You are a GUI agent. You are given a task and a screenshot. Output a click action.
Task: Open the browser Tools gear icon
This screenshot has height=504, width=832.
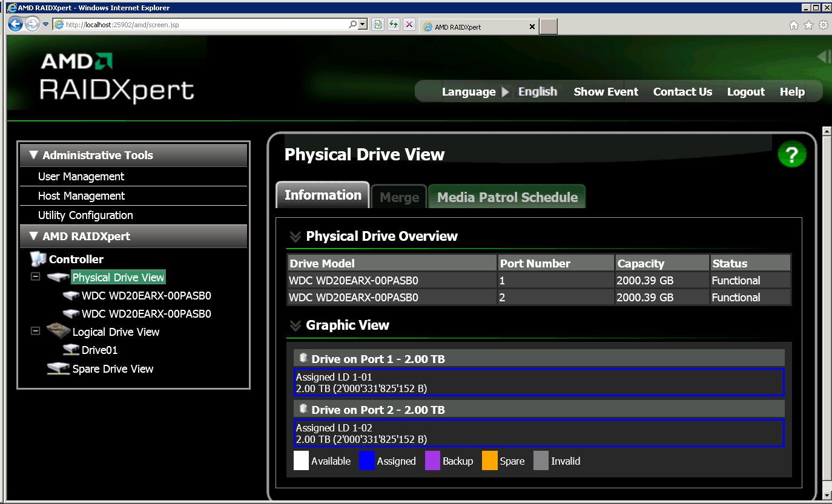[824, 25]
